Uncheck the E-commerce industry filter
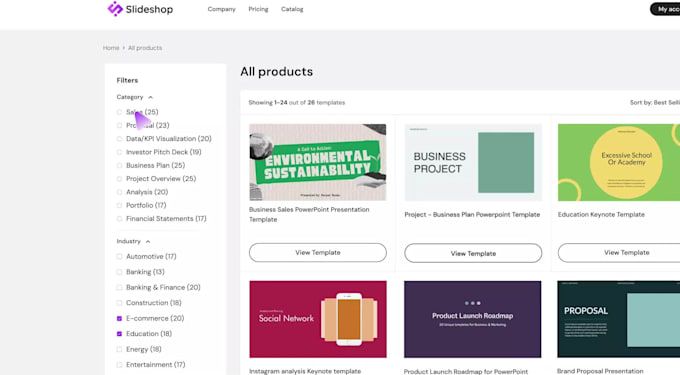Image resolution: width=680 pixels, height=375 pixels. (x=119, y=319)
